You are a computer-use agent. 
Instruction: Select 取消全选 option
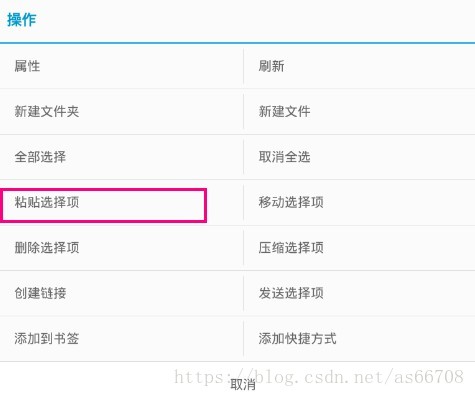(360, 157)
